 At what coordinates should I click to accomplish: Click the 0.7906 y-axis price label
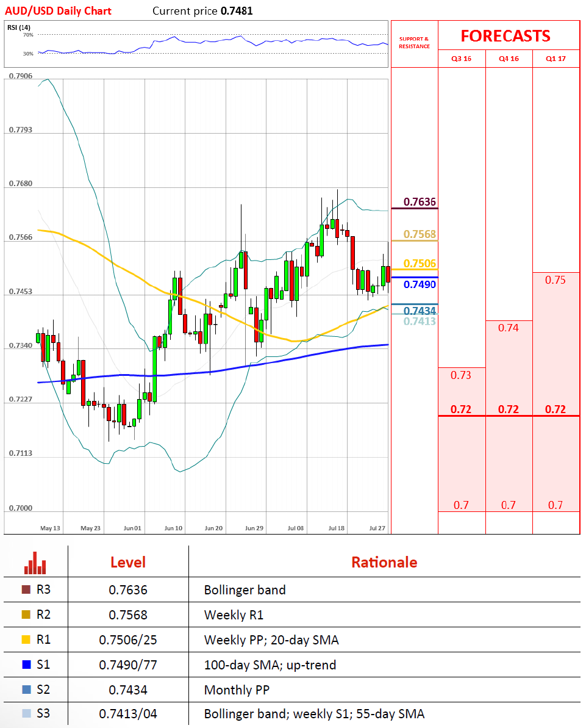pos(21,76)
